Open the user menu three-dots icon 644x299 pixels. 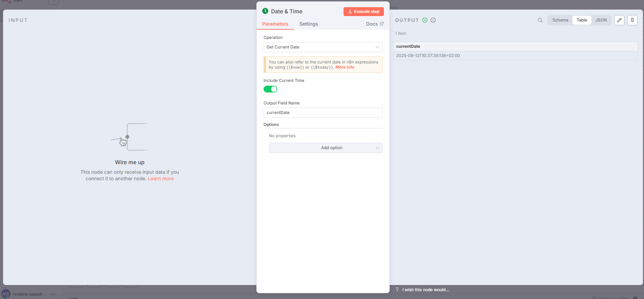click(53, 294)
